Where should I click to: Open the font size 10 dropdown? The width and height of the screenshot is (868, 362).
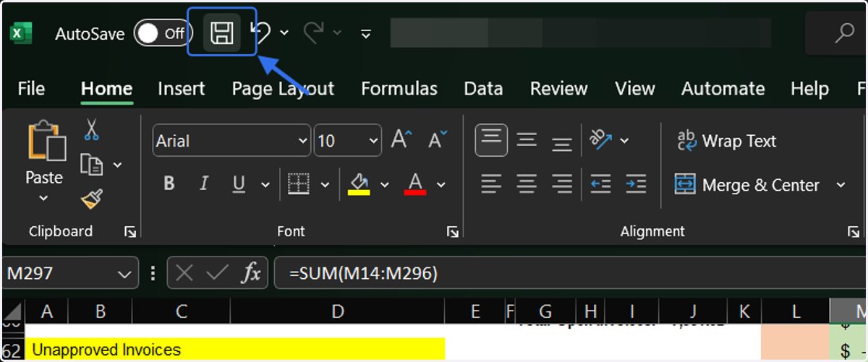[x=373, y=141]
